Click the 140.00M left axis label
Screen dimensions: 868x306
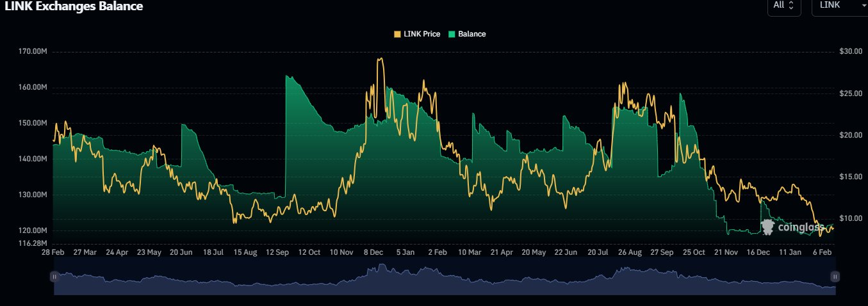[x=33, y=159]
